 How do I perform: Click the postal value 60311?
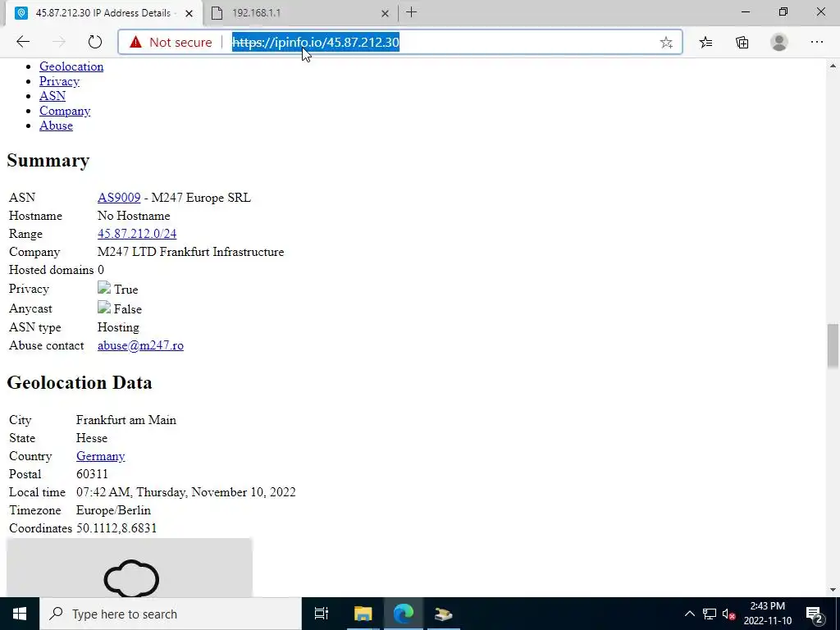pos(92,474)
